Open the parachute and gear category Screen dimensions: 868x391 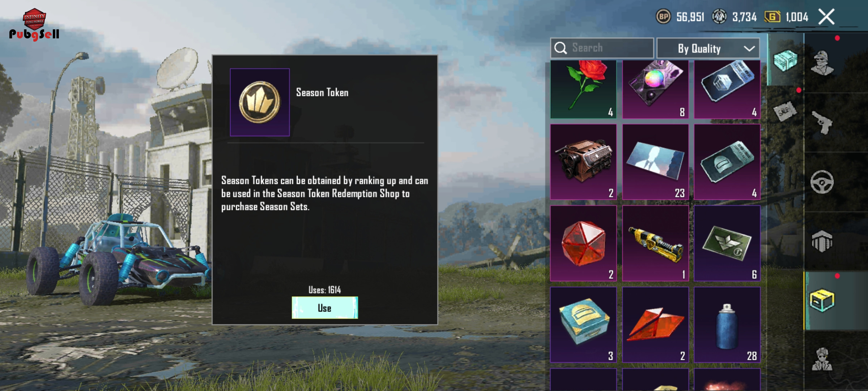pos(822,241)
